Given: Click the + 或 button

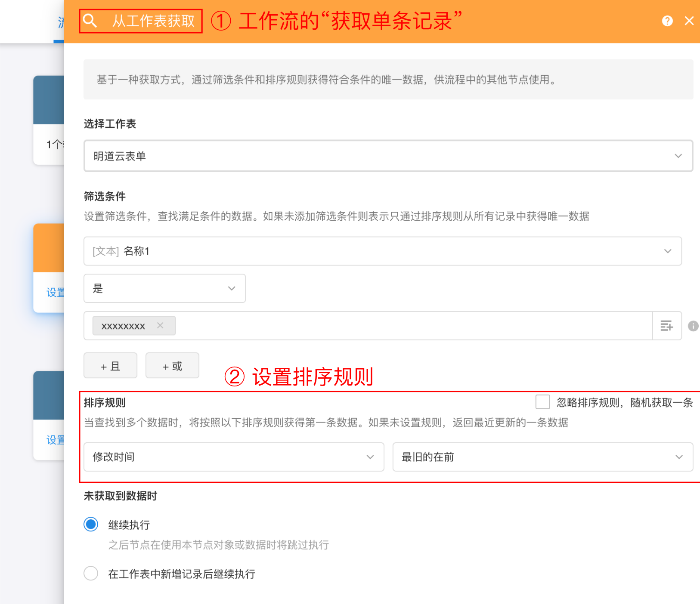Looking at the screenshot, I should [x=172, y=366].
